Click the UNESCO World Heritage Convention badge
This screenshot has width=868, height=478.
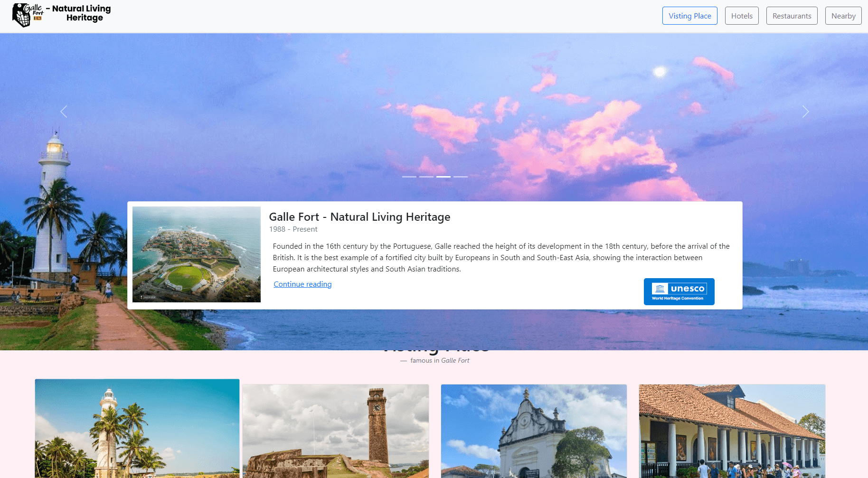click(679, 291)
